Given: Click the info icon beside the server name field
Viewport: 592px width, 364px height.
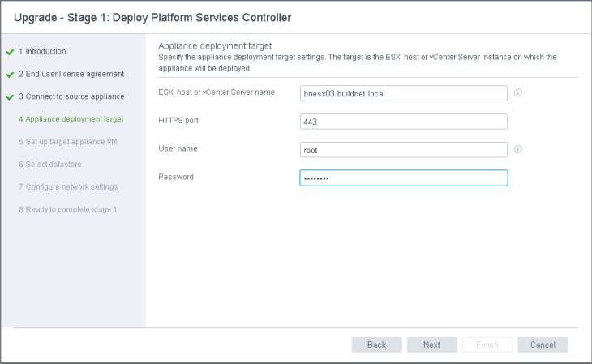Looking at the screenshot, I should click(518, 92).
